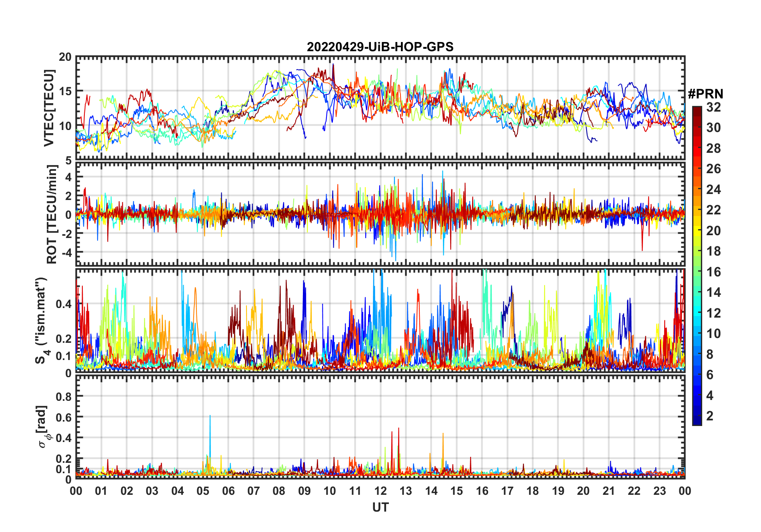Click the UT x-axis label
Screen dimensions: 761x532
[x=380, y=507]
